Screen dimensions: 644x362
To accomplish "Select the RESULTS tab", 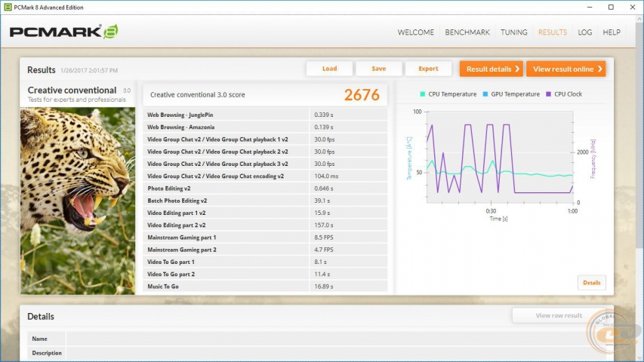I will [x=553, y=32].
